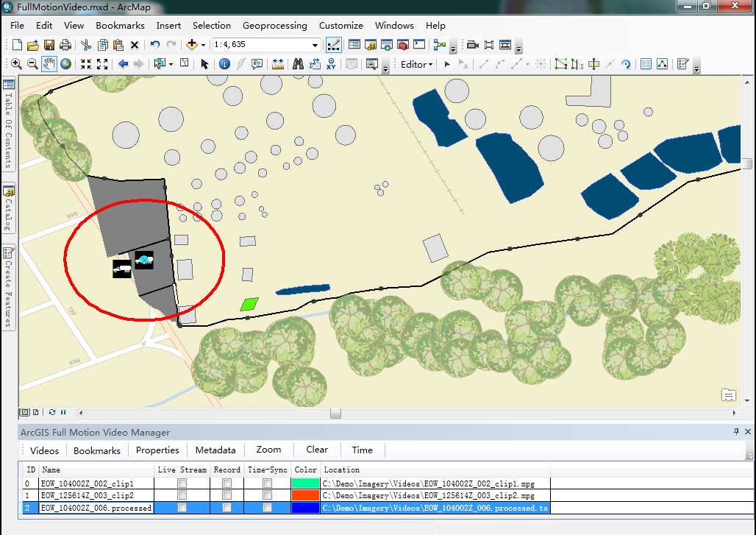Click the map horizontal scrollbar thumb
Screen dimensions: 756x535
(335, 413)
